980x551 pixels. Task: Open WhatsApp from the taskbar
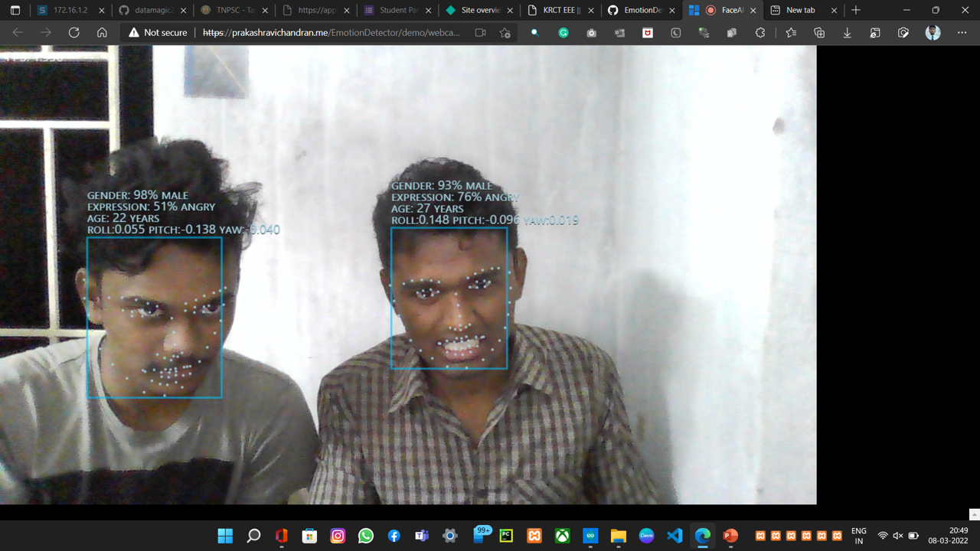(x=366, y=536)
